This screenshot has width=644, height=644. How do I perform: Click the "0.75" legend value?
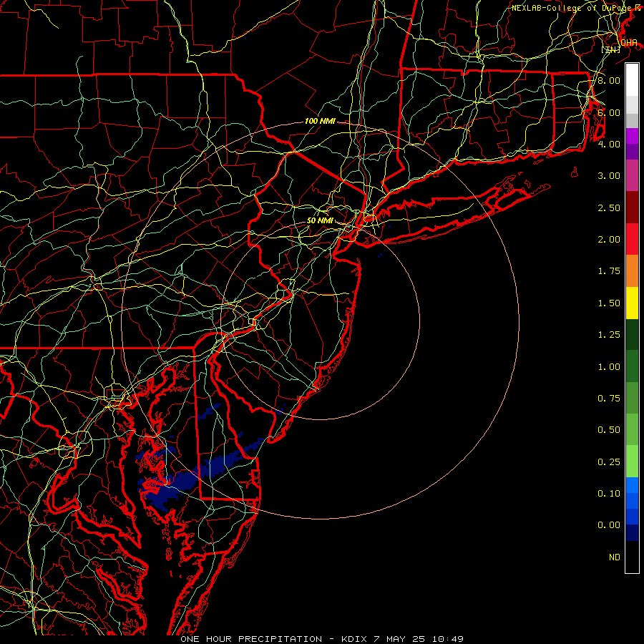609,399
